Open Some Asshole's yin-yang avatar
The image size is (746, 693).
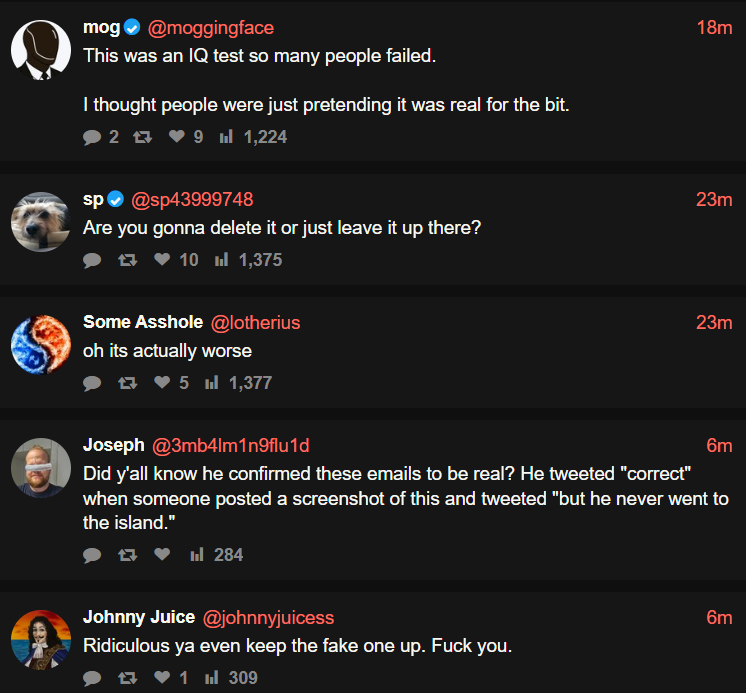pyautogui.click(x=41, y=344)
